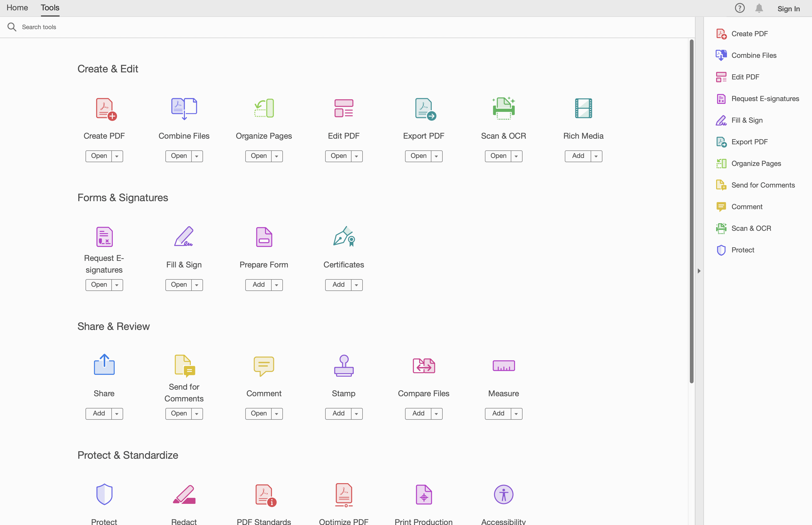Expand the dropdown arrow next to Measure Add
Image resolution: width=812 pixels, height=525 pixels.
517,414
